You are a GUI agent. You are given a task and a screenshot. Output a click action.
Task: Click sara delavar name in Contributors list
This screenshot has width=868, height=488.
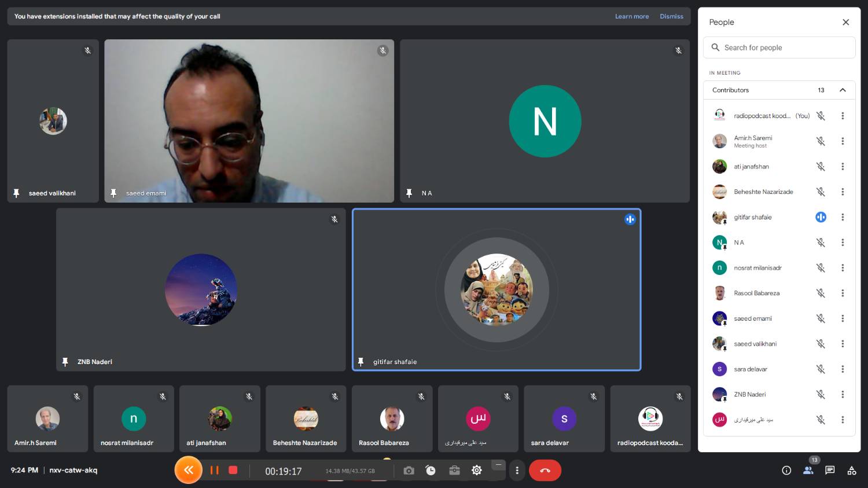751,369
